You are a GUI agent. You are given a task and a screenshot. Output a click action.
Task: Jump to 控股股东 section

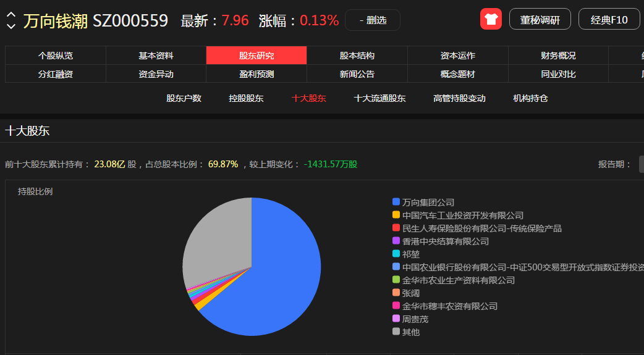(246, 99)
